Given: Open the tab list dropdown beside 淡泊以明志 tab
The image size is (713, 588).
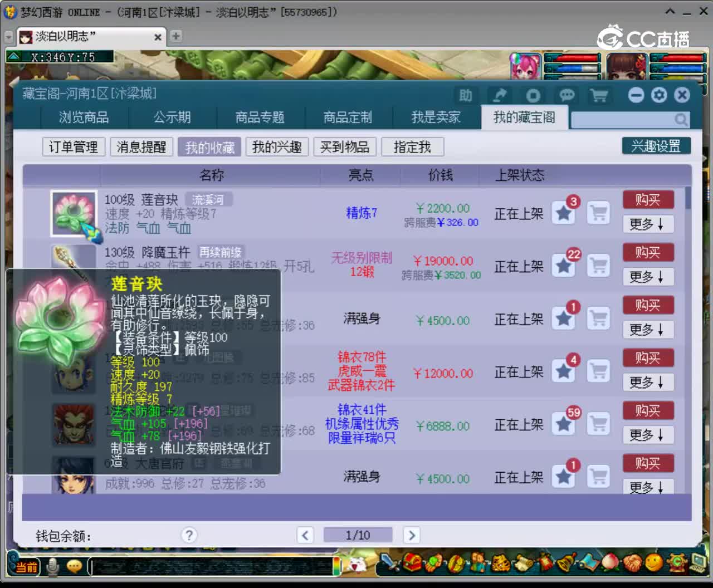Looking at the screenshot, I should [x=8, y=37].
